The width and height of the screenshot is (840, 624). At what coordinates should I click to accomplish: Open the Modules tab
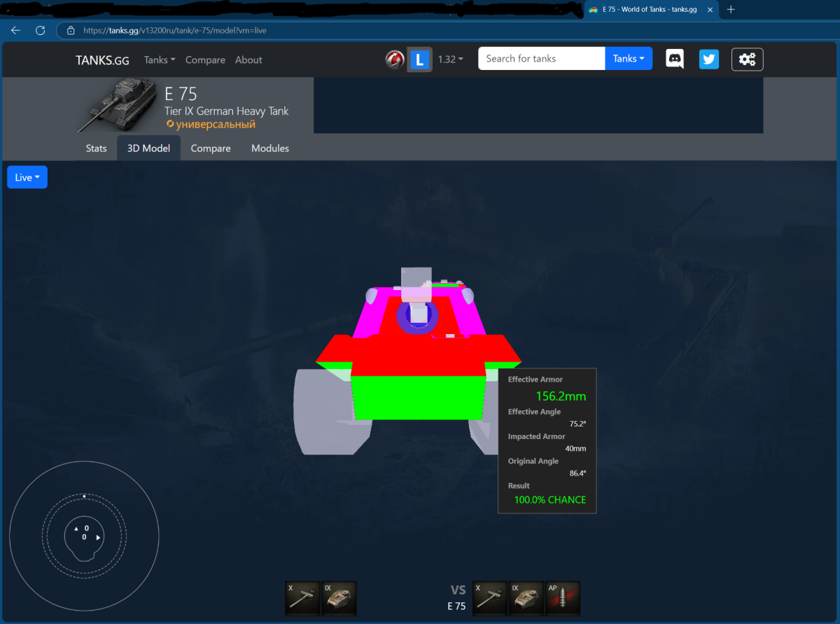pos(270,148)
